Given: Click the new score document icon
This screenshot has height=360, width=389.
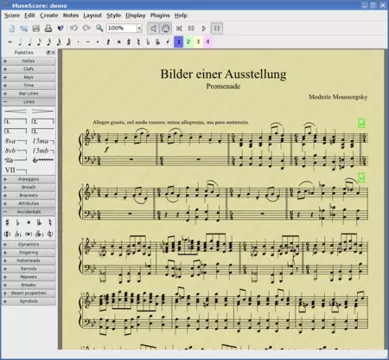Looking at the screenshot, I should (12, 28).
